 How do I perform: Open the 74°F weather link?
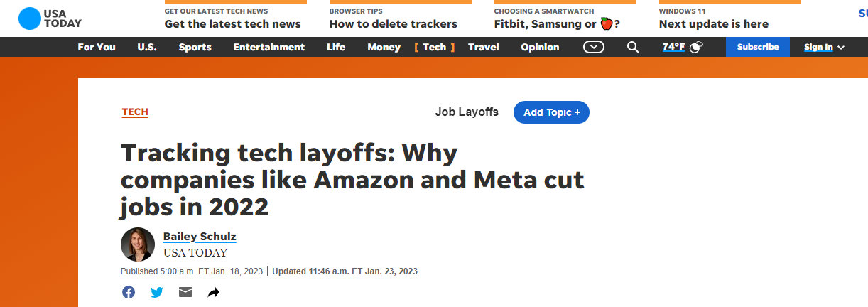[673, 47]
